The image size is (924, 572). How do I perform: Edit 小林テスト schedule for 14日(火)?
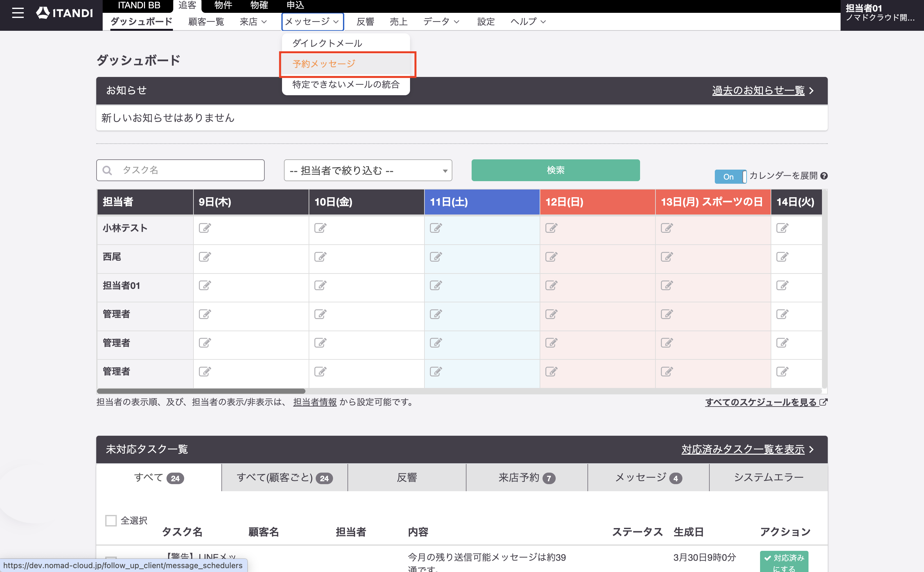point(782,228)
